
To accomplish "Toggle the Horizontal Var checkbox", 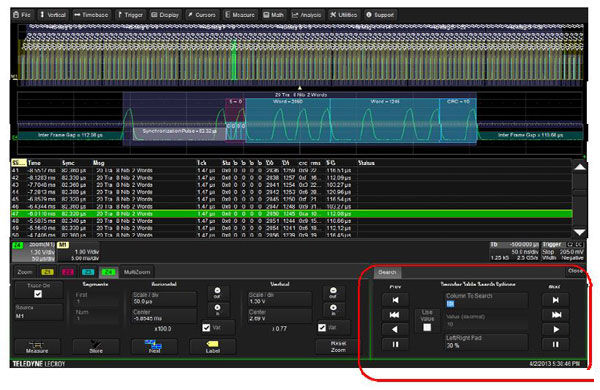I will [206, 328].
